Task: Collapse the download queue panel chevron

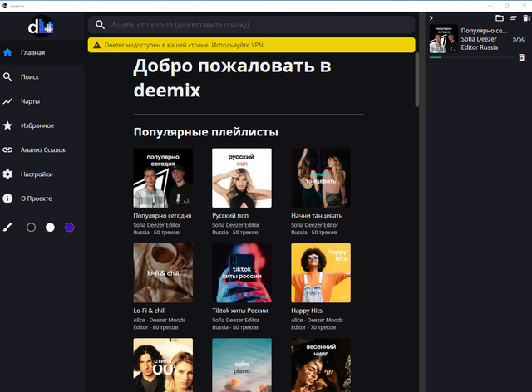Action: click(x=431, y=18)
